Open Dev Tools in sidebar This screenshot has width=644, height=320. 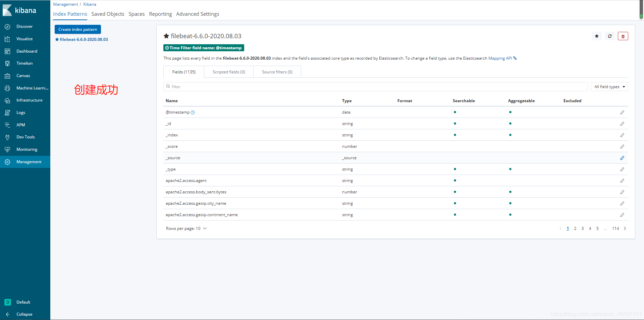pyautogui.click(x=25, y=137)
